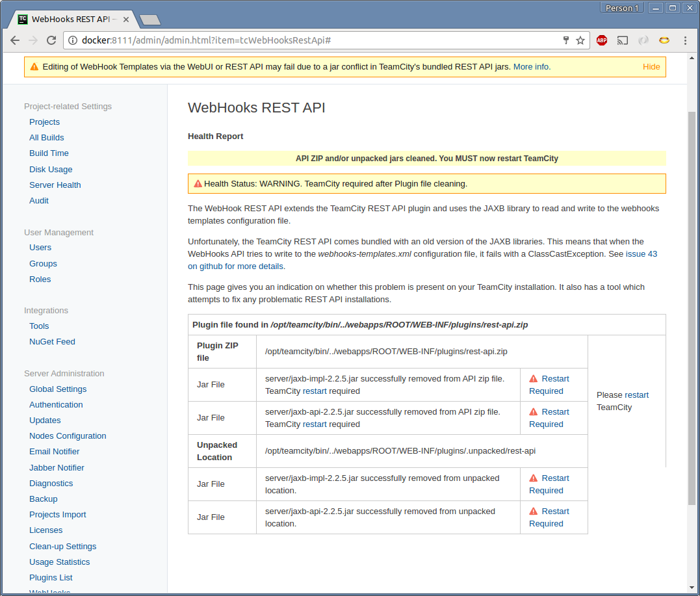Open Projects Import page

58,514
